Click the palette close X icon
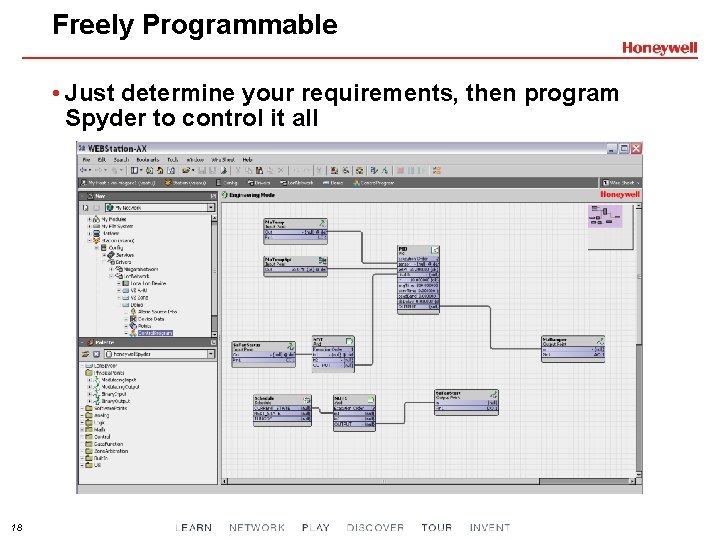720x540 pixels. coord(96,354)
